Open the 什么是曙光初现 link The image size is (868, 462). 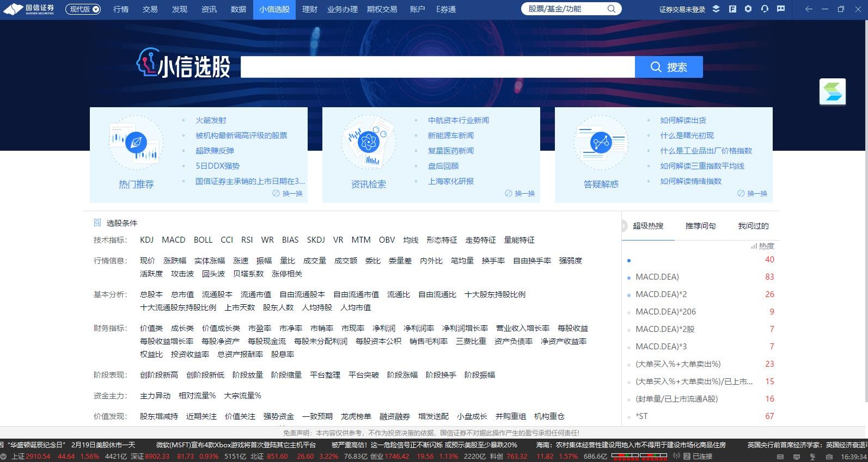[x=687, y=135]
